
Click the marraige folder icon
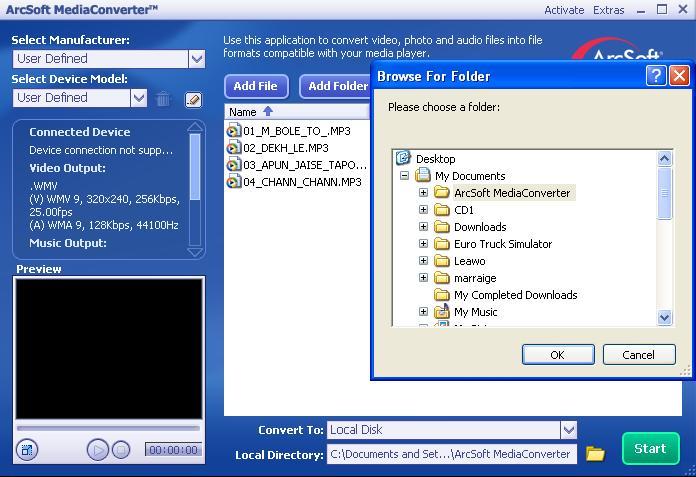click(442, 278)
